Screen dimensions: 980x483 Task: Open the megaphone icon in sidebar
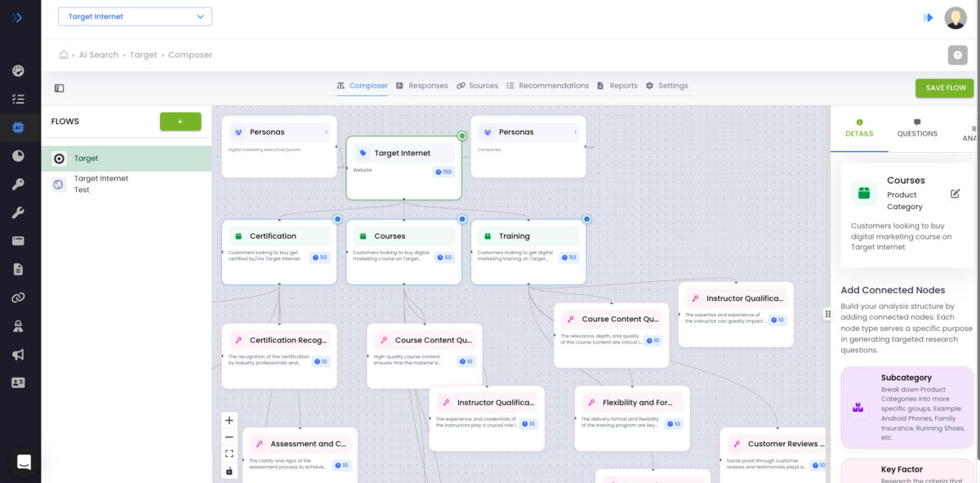pyautogui.click(x=18, y=354)
